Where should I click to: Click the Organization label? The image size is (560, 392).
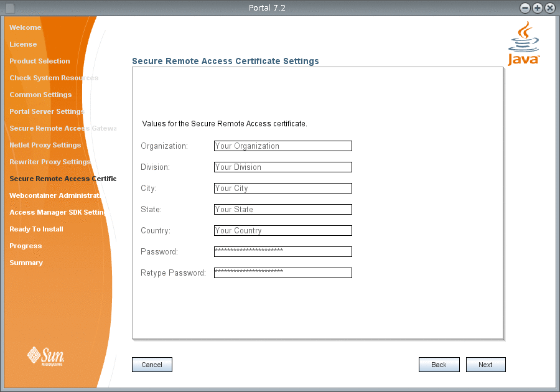[x=164, y=146]
